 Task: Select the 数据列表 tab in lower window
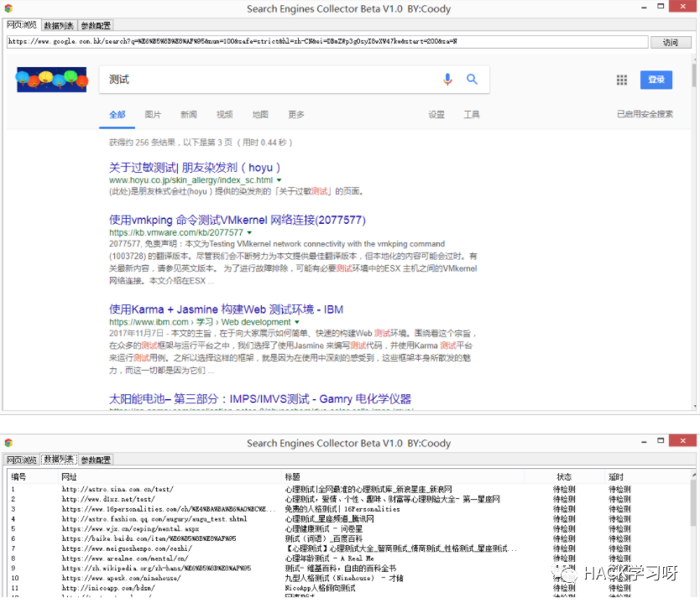(59, 460)
